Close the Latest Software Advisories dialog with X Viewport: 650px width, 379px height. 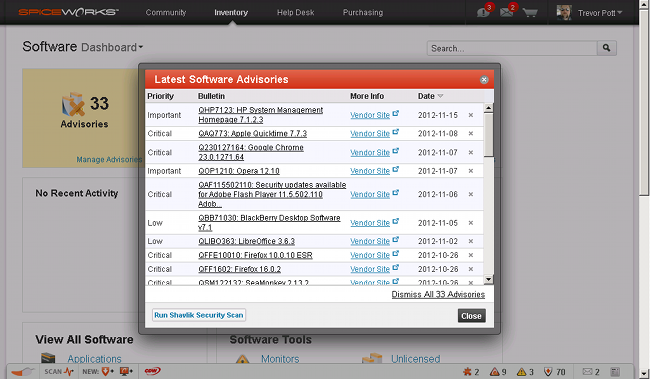click(x=484, y=80)
